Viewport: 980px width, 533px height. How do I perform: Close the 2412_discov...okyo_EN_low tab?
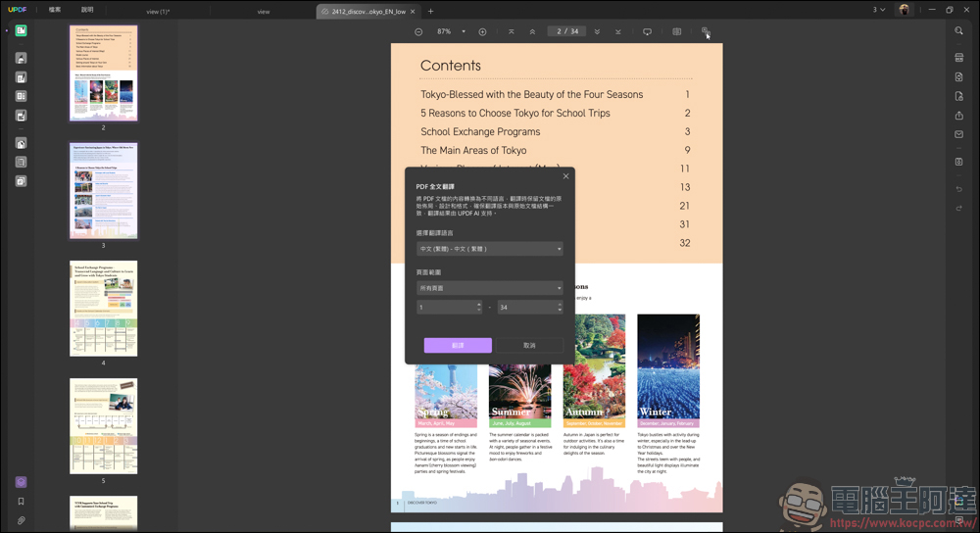[x=414, y=11]
